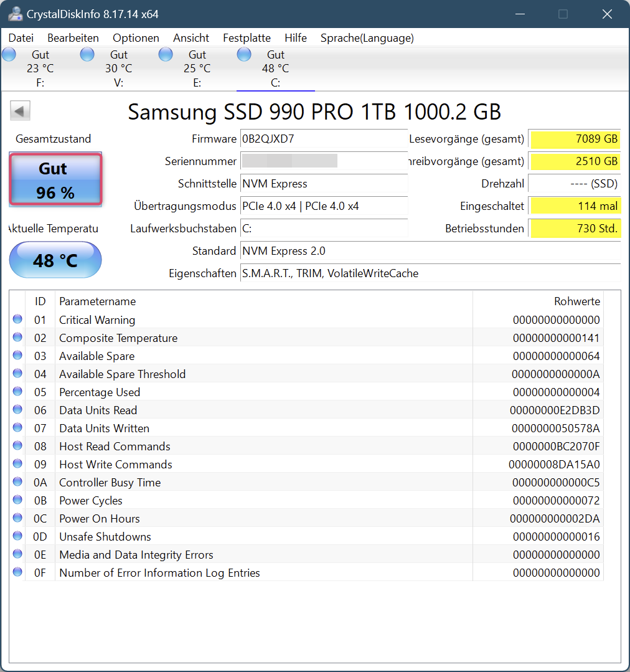Screen dimensions: 630x672
Task: Open the Festplatte menu
Action: (x=247, y=38)
